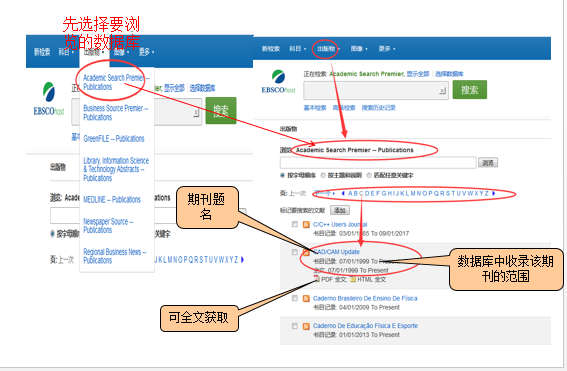Open the PDF 全文 icon under CAD/CAM Update

coord(317,279)
